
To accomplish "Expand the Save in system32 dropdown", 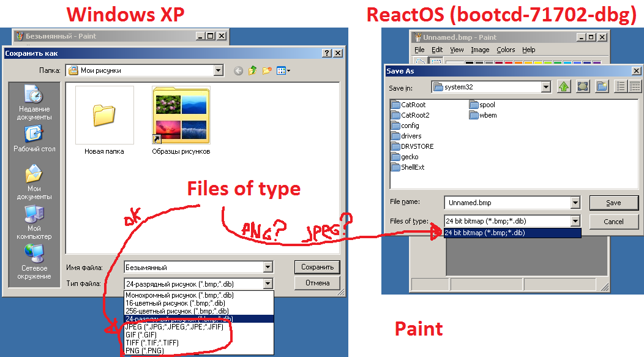I will point(545,87).
